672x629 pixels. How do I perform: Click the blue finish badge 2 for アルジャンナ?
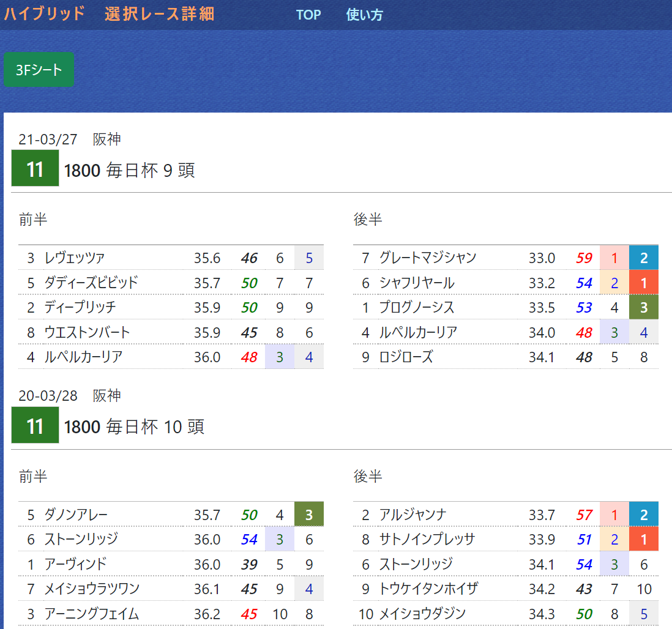point(644,515)
